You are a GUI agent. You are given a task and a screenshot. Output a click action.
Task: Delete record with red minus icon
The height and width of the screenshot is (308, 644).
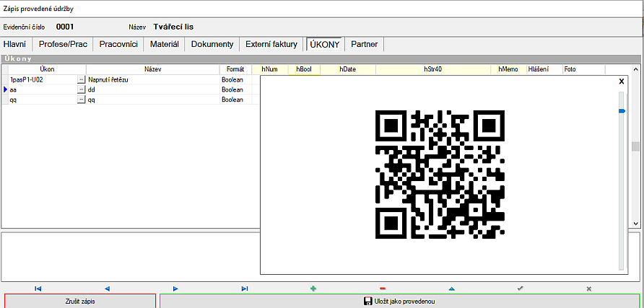pyautogui.click(x=383, y=289)
